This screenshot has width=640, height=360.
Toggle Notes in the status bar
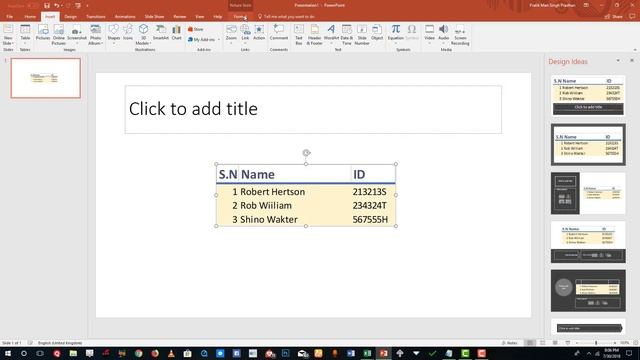coord(509,343)
